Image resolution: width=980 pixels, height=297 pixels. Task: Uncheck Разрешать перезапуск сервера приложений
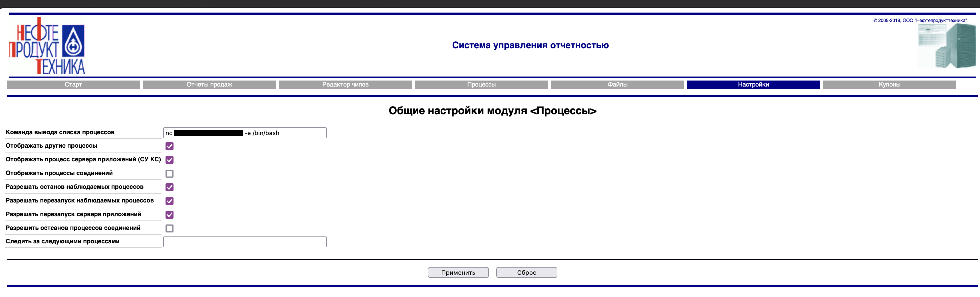point(170,215)
